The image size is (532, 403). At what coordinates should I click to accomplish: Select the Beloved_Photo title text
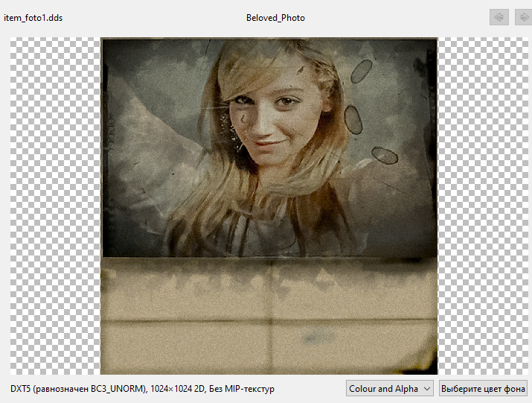[275, 18]
